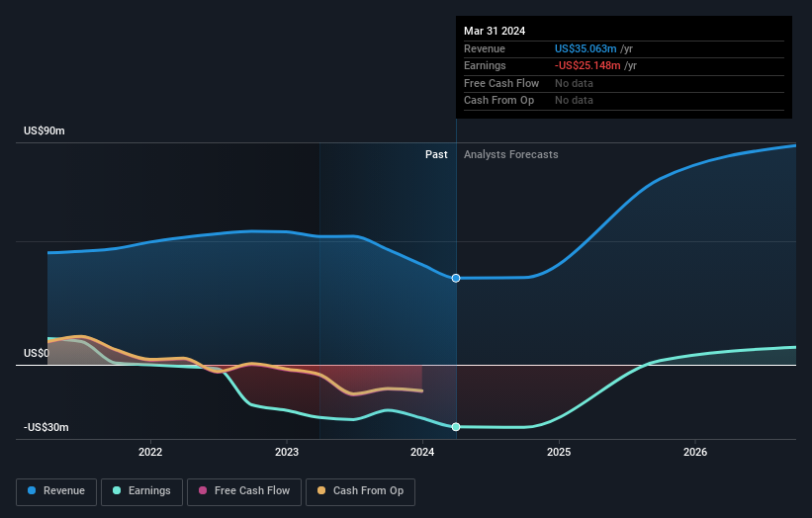Image resolution: width=812 pixels, height=518 pixels.
Task: Click the 2025 x-axis label
Action: [559, 453]
